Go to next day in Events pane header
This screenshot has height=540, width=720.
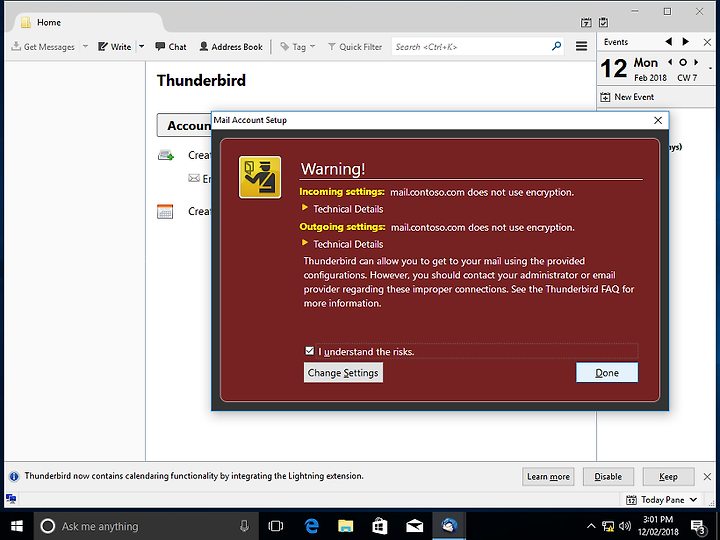point(686,42)
